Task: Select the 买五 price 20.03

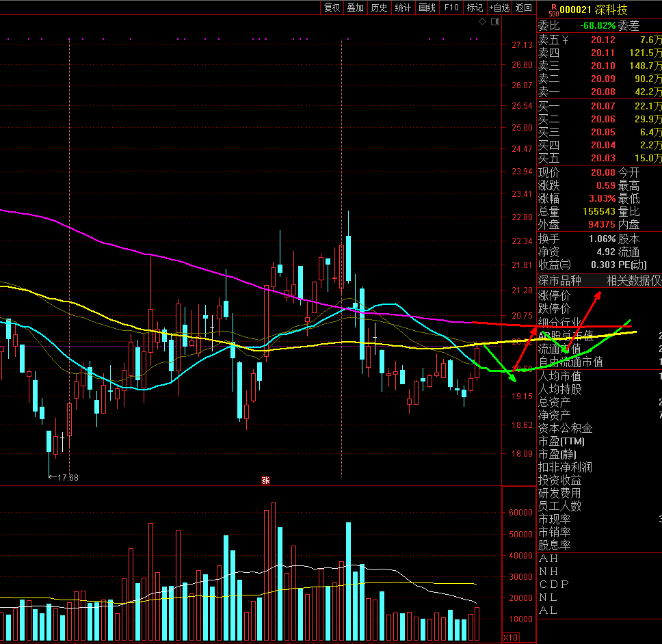Action: tap(603, 158)
